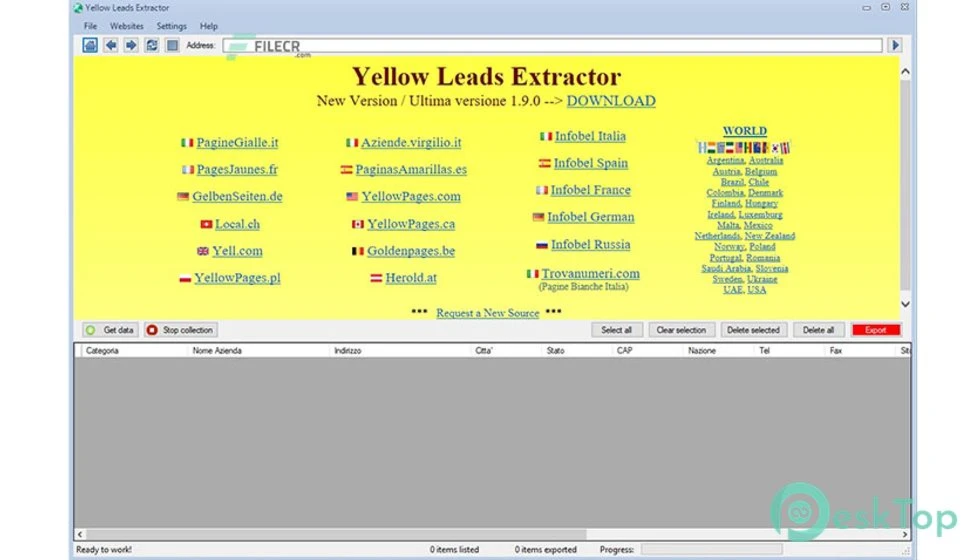Open the File menu
Image resolution: width=980 pixels, height=560 pixels.
[x=91, y=26]
